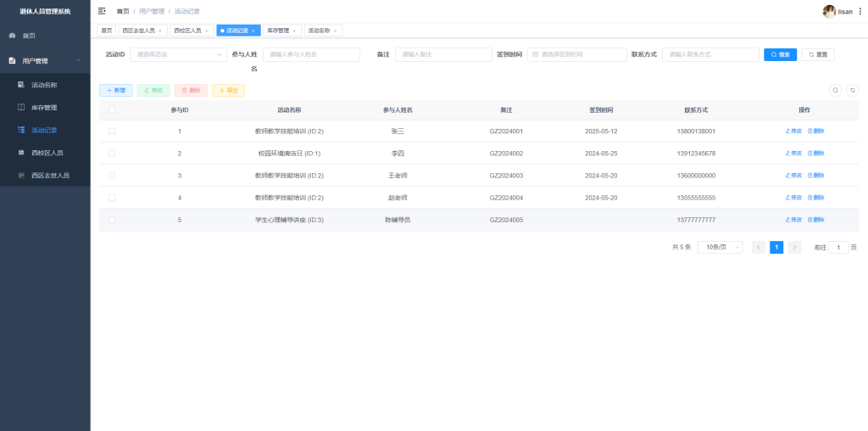Select all rows with the header checkbox
The height and width of the screenshot is (431, 868).
[112, 110]
